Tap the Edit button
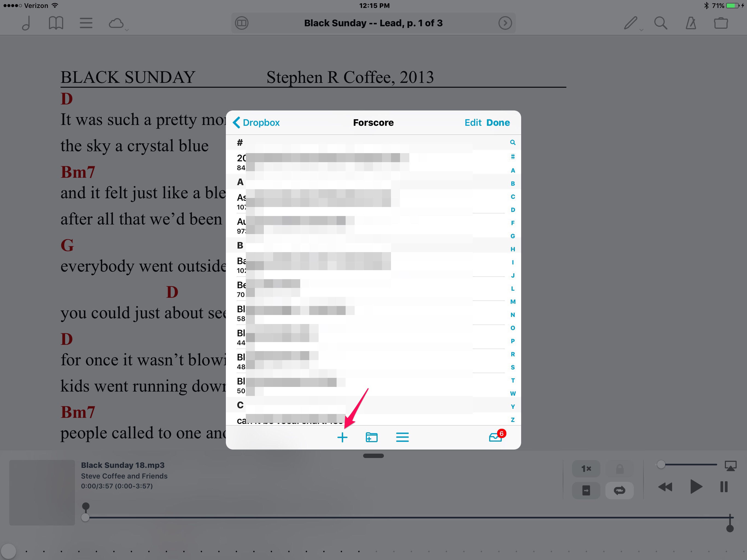Viewport: 747px width, 560px height. (473, 122)
